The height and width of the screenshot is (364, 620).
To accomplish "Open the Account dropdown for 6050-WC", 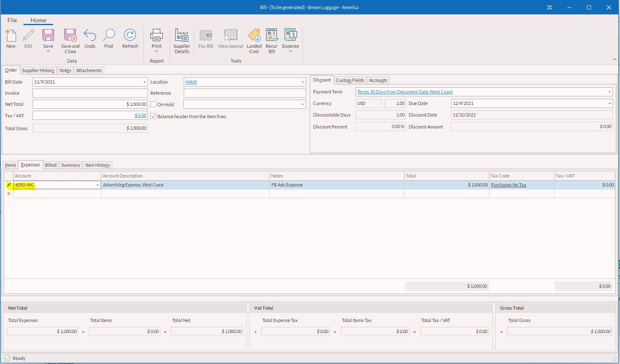I will [x=98, y=185].
